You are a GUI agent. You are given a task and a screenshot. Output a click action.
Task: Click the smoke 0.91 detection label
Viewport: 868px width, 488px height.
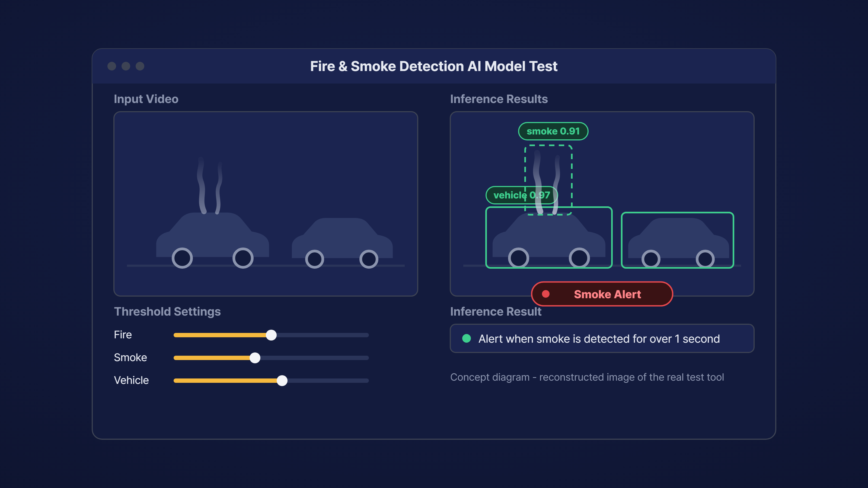coord(553,131)
